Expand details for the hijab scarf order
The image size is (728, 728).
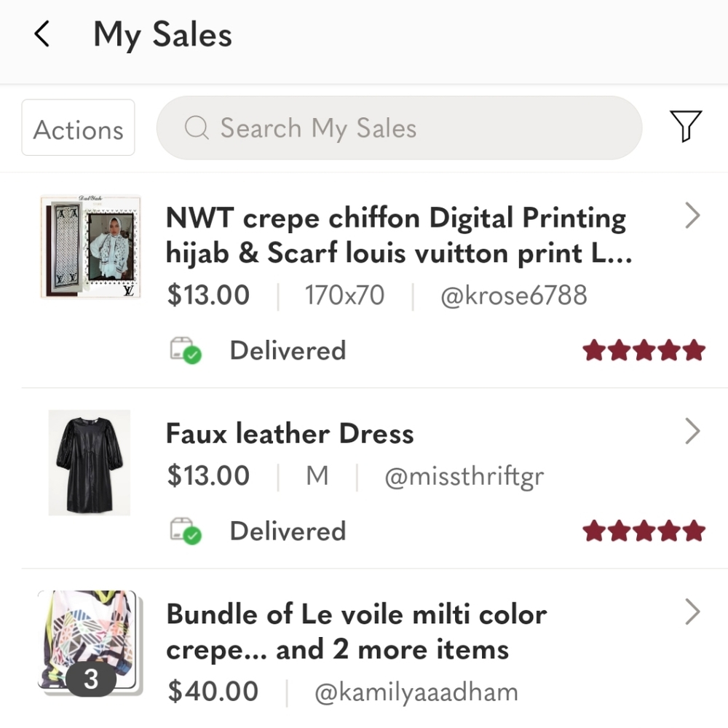pos(692,215)
